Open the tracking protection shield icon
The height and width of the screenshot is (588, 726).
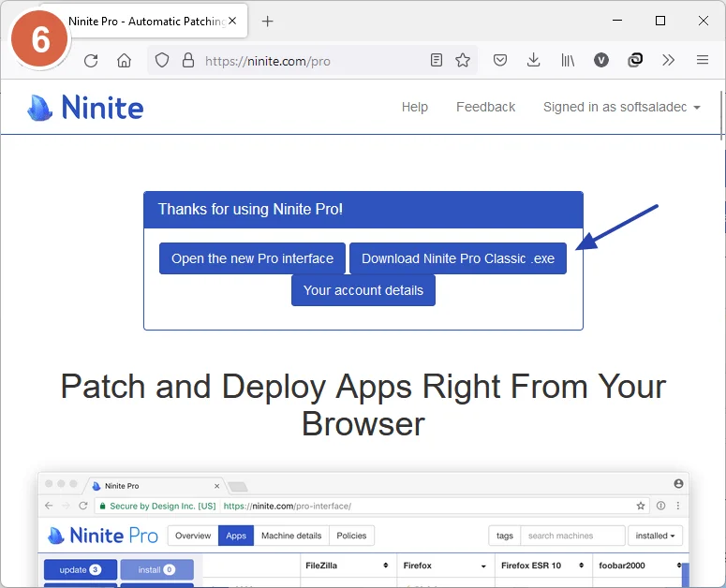click(x=161, y=60)
